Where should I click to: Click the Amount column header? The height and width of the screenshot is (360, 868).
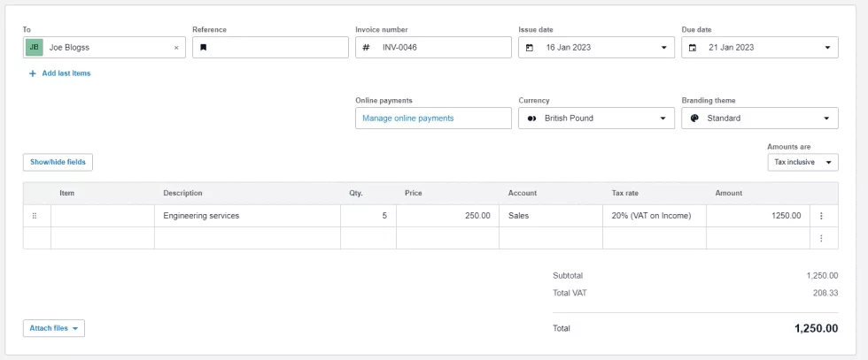pos(728,194)
